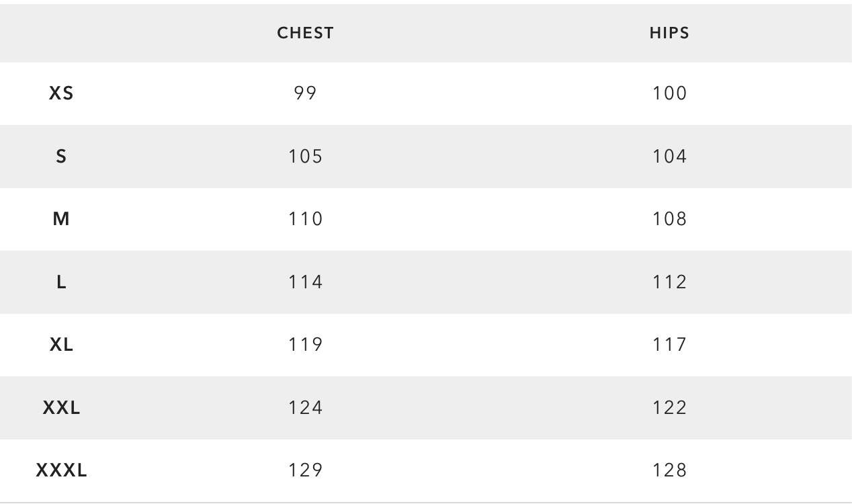Viewport: 852px width, 504px height.
Task: Click chest value 119 in XL row
Action: click(306, 345)
